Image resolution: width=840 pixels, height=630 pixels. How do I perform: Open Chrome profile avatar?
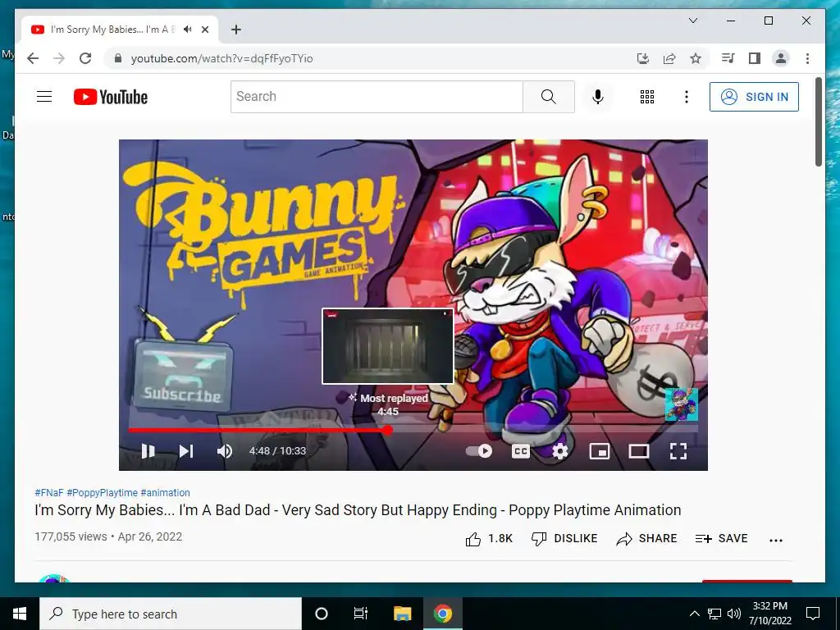[781, 58]
